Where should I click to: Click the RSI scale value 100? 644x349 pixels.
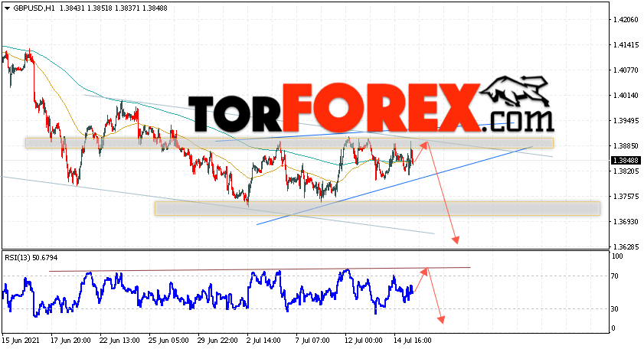pos(617,256)
